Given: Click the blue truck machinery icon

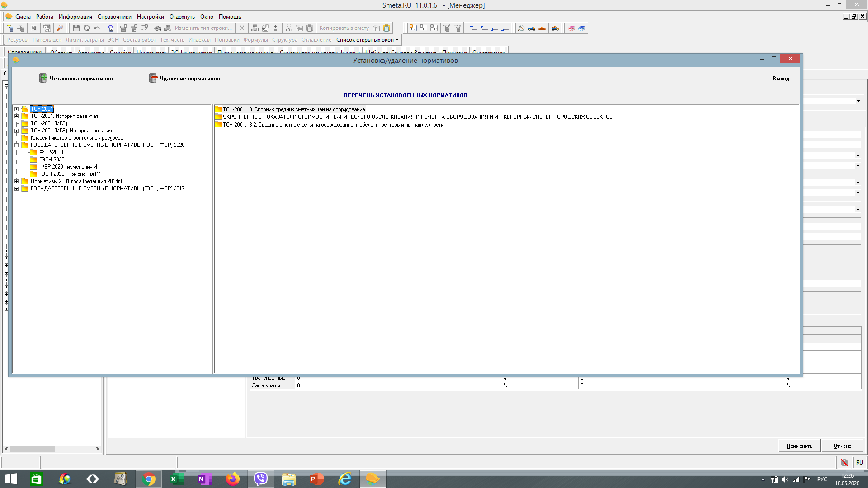Looking at the screenshot, I should [532, 28].
